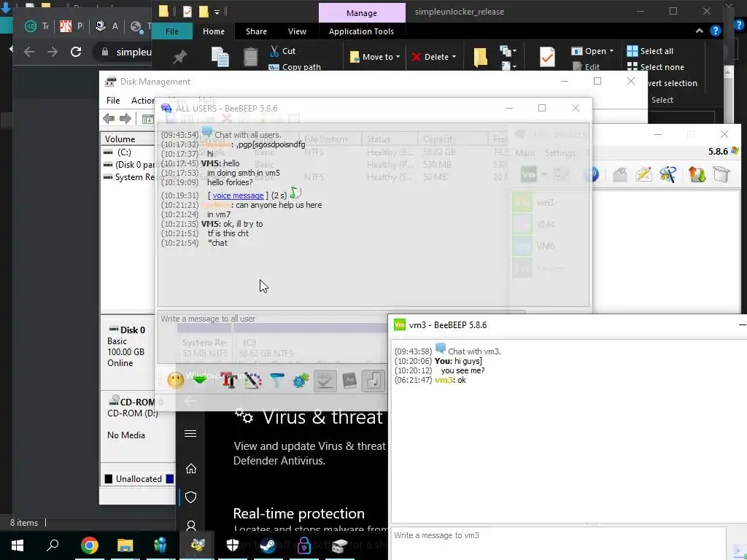Switch to the Home ribbon tab

click(x=214, y=31)
